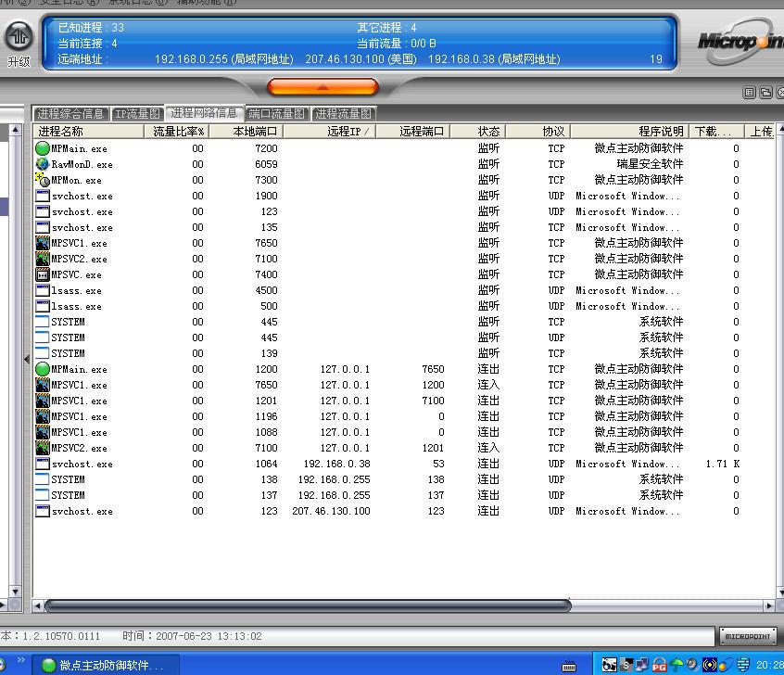Viewport: 784px width, 675px height.
Task: Sort by the 远程端口 column header
Action: click(413, 131)
